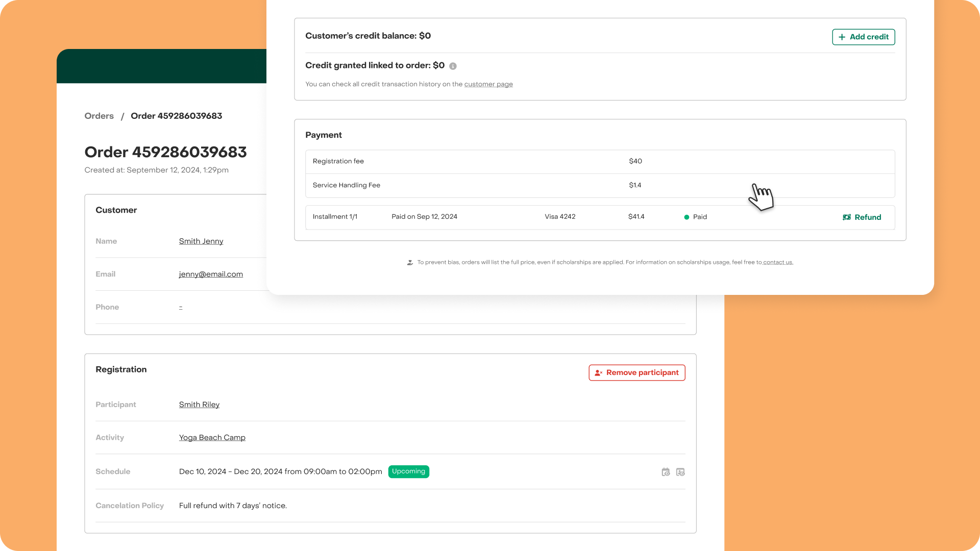Image resolution: width=980 pixels, height=551 pixels.
Task: Click the Remove participant button
Action: tap(636, 372)
